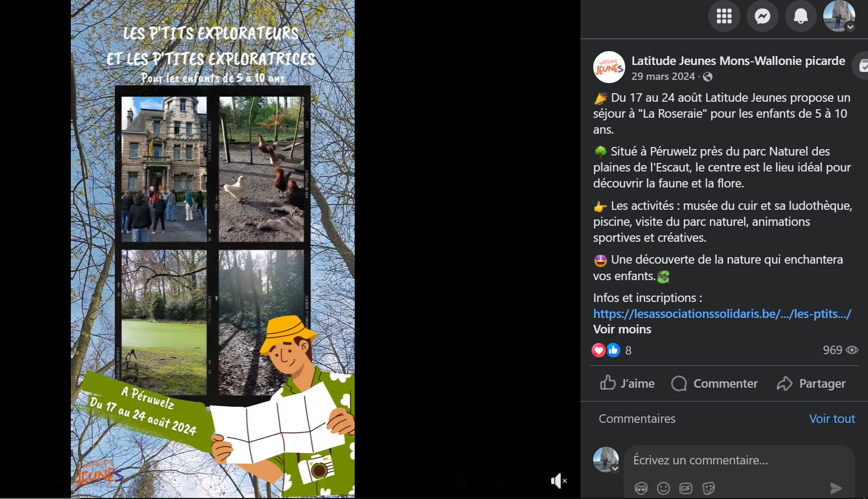Open the emoji picker for the comment
This screenshot has width=868, height=499.
click(664, 488)
